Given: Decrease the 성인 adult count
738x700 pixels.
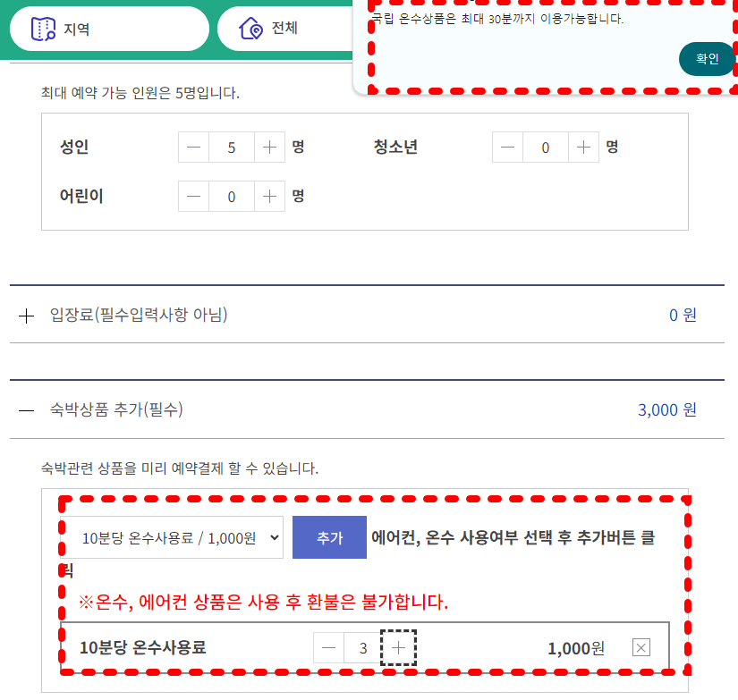Looking at the screenshot, I should point(193,148).
